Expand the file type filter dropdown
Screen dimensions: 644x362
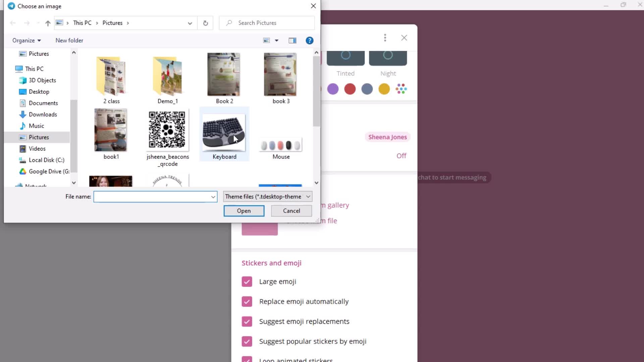[308, 196]
